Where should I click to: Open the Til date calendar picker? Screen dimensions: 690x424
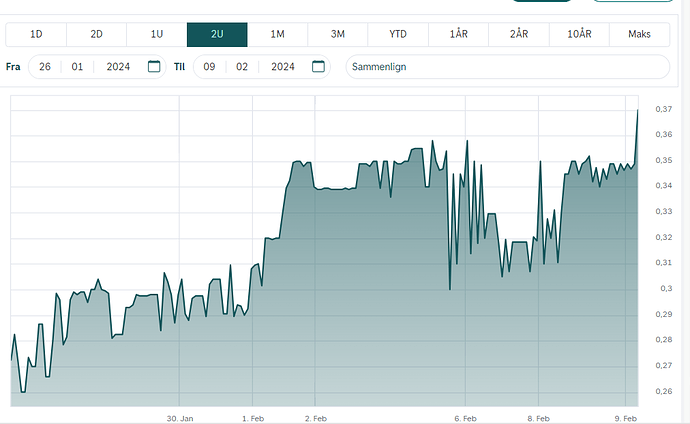coord(318,67)
